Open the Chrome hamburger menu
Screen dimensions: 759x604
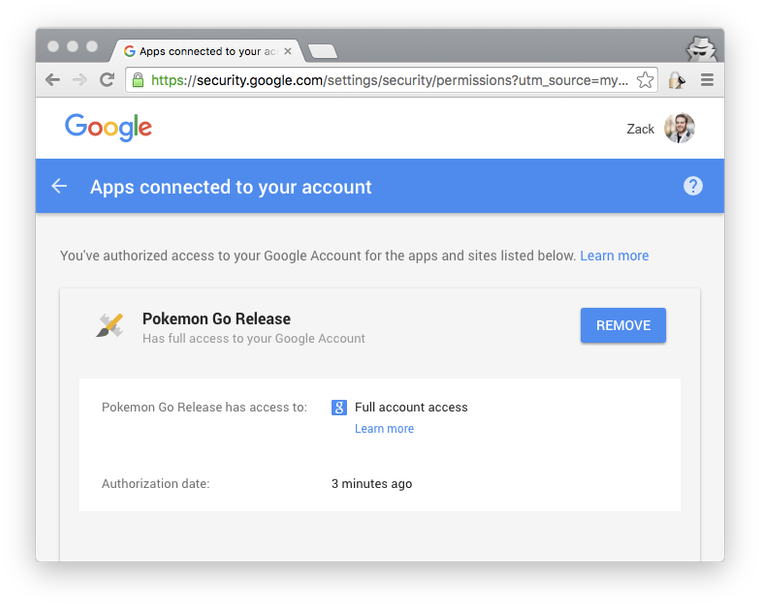click(x=707, y=80)
